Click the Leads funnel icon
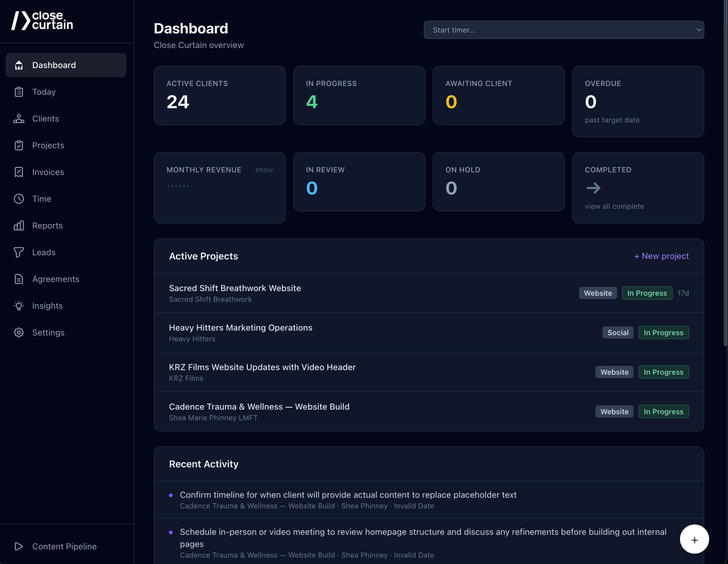The height and width of the screenshot is (564, 728). [19, 252]
